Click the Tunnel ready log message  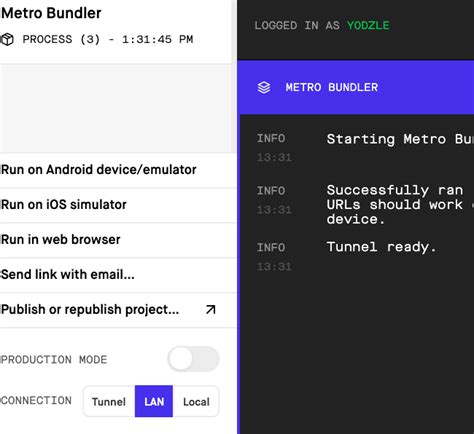point(381,247)
